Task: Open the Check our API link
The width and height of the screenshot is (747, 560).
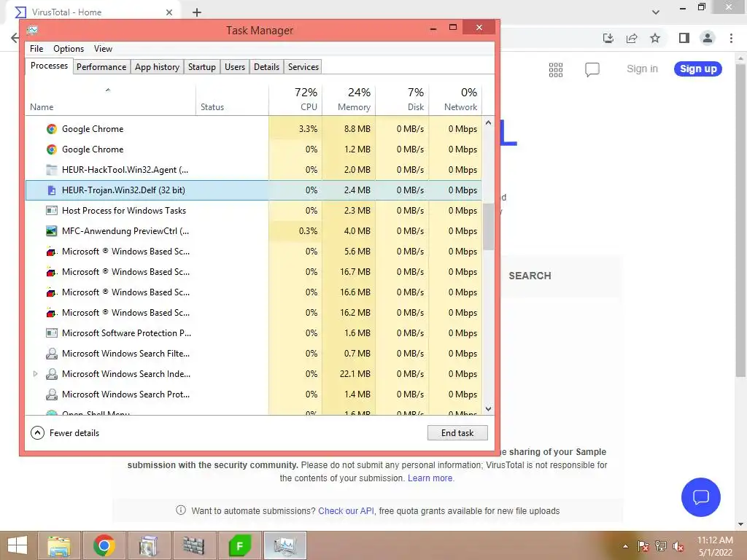Action: [x=347, y=511]
